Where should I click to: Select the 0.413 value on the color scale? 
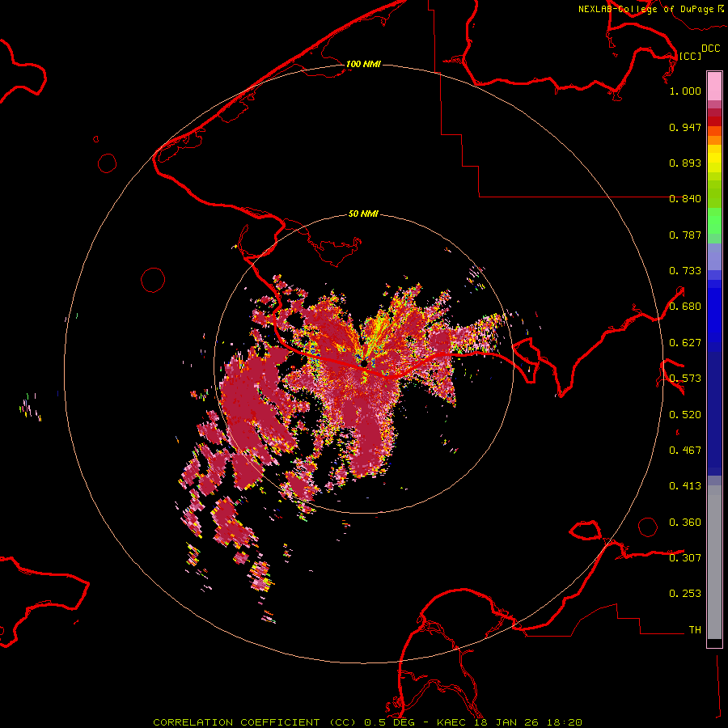(685, 486)
